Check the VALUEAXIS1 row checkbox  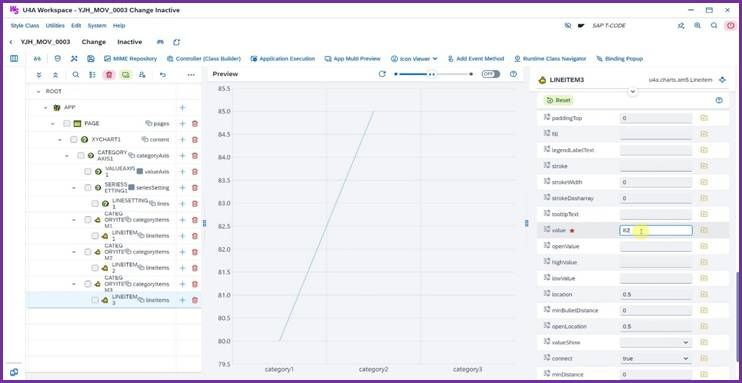[88, 172]
